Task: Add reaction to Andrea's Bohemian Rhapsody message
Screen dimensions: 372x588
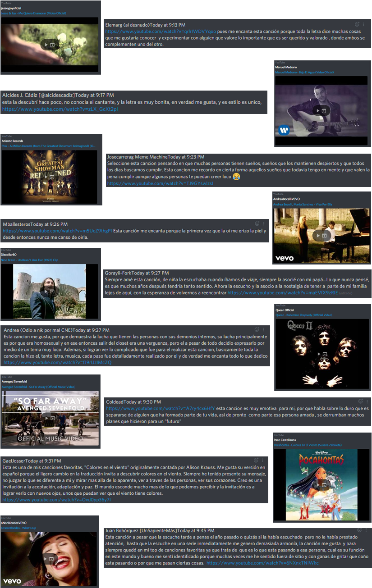Action: [x=257, y=330]
